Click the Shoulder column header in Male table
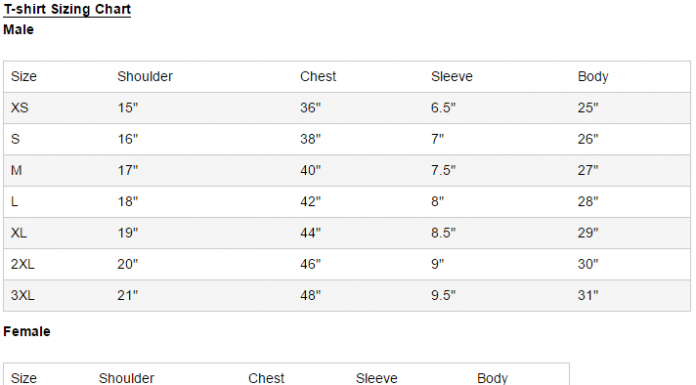The image size is (696, 385). [145, 76]
